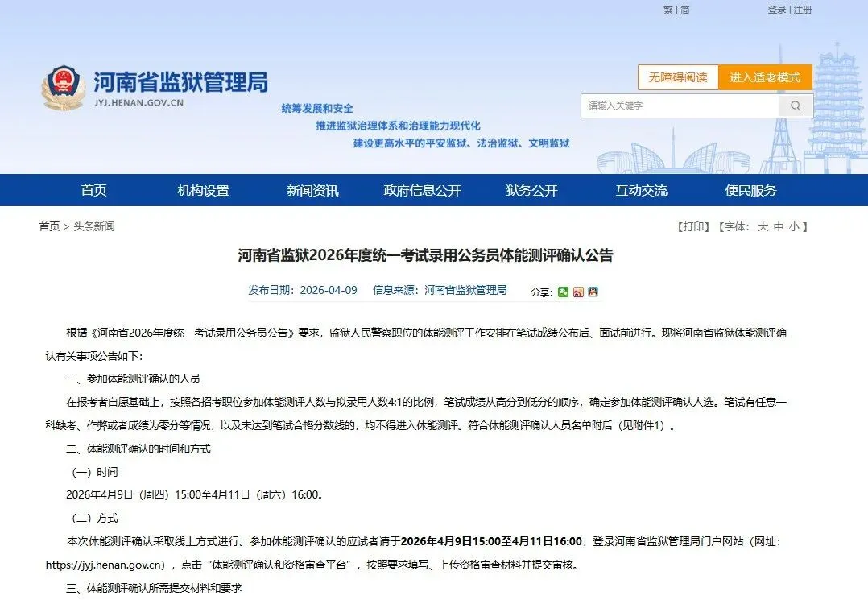The width and height of the screenshot is (868, 600).
Task: Click the bold 2026年4月9日15:00至4月11日16:00 text
Action: point(491,541)
